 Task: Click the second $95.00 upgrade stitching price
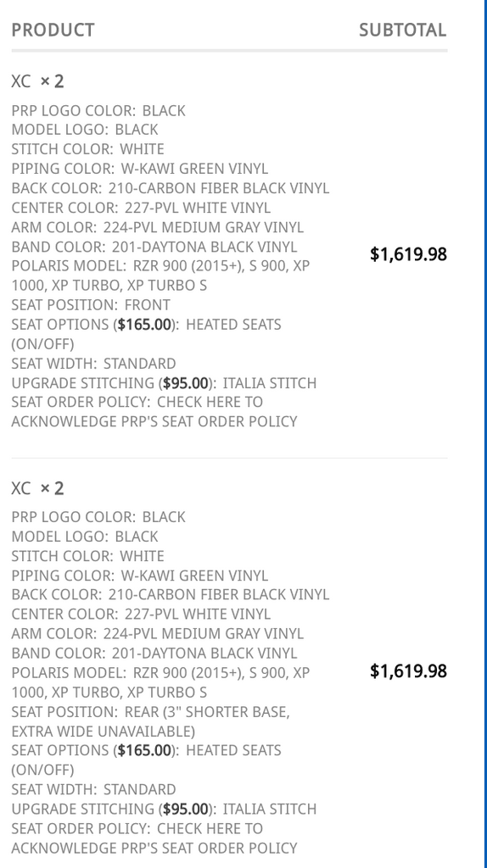186,809
